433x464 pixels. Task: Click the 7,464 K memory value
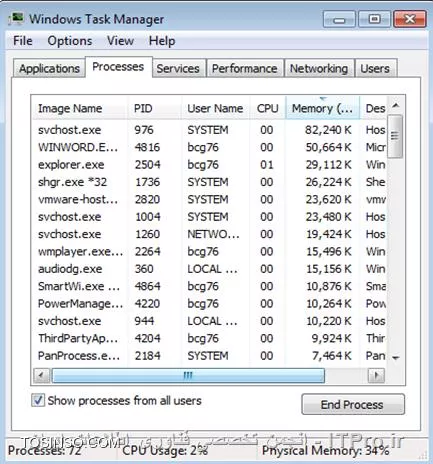[x=331, y=356]
